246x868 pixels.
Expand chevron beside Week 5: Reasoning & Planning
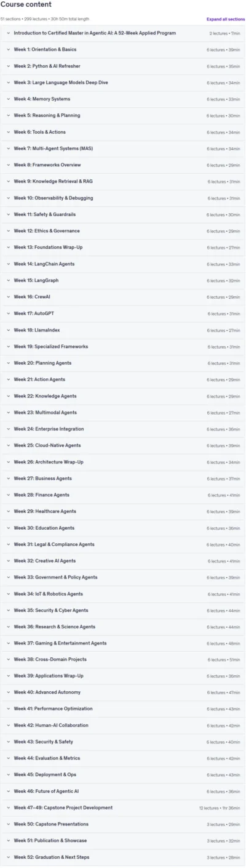pyautogui.click(x=8, y=115)
